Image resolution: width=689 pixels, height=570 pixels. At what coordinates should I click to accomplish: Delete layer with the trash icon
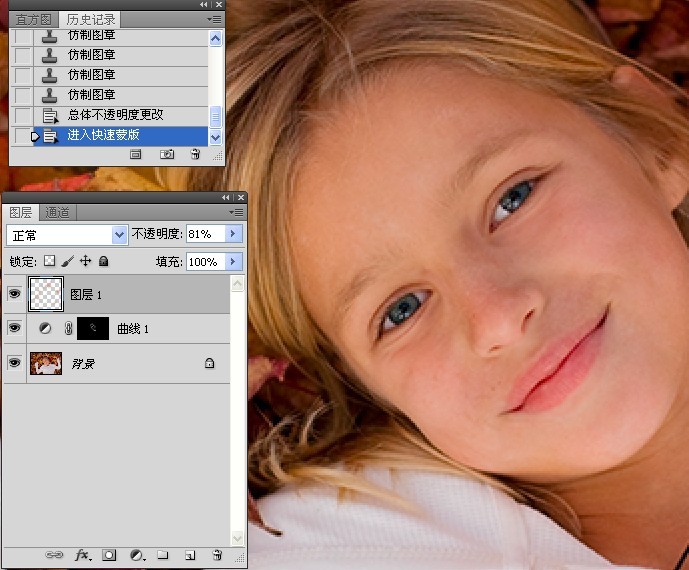coord(217,555)
